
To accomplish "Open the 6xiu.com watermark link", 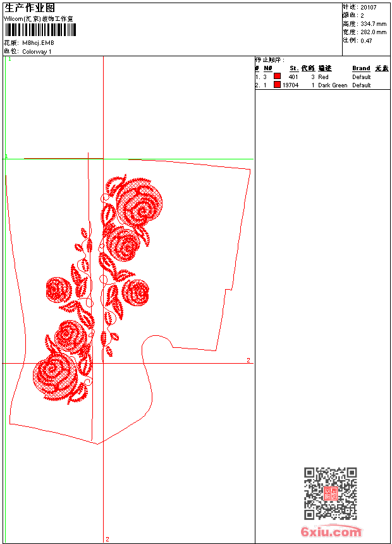I will click(x=331, y=531).
